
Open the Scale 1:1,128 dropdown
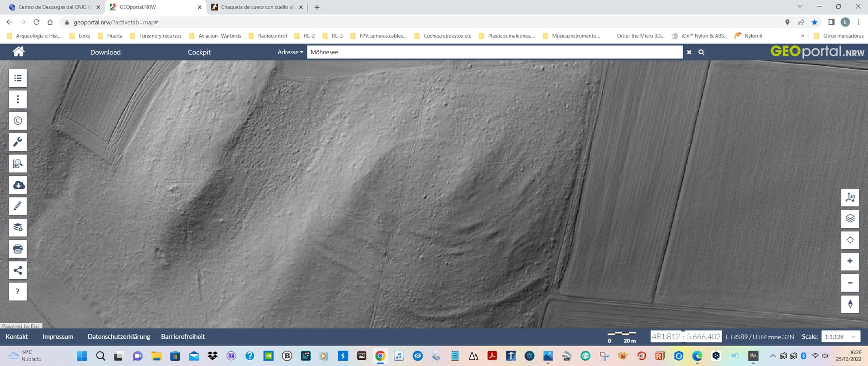pyautogui.click(x=840, y=337)
